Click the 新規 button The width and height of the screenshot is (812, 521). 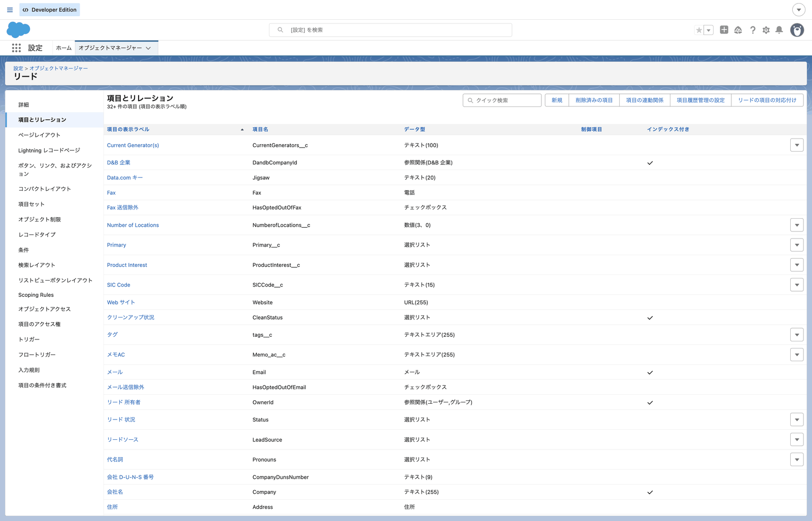click(x=557, y=100)
